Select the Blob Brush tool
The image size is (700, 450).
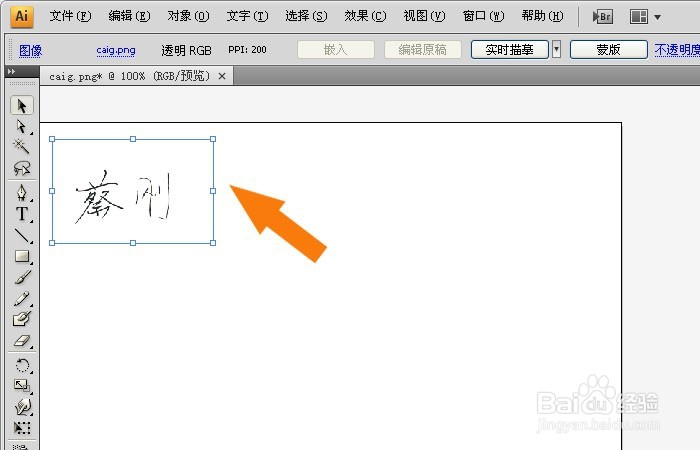21,319
